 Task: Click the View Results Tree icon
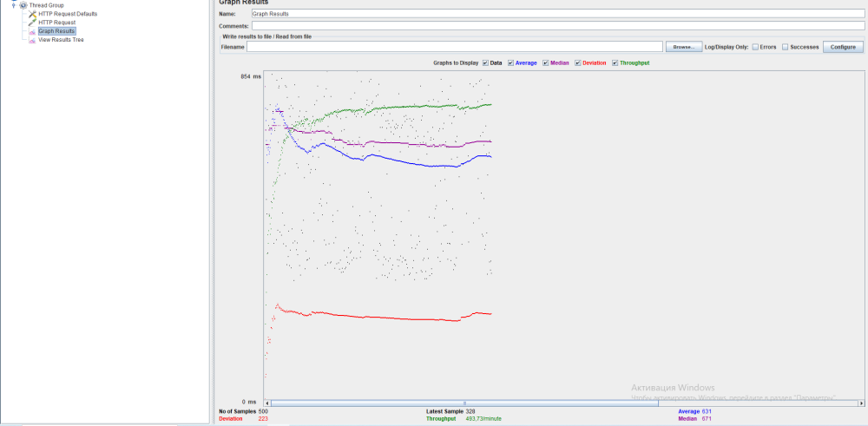(x=32, y=40)
